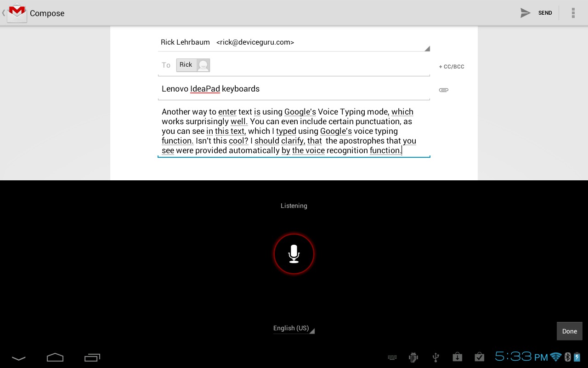Focus the subject field Lenovo IdeaPad keyboards
588x368 pixels.
(x=294, y=89)
